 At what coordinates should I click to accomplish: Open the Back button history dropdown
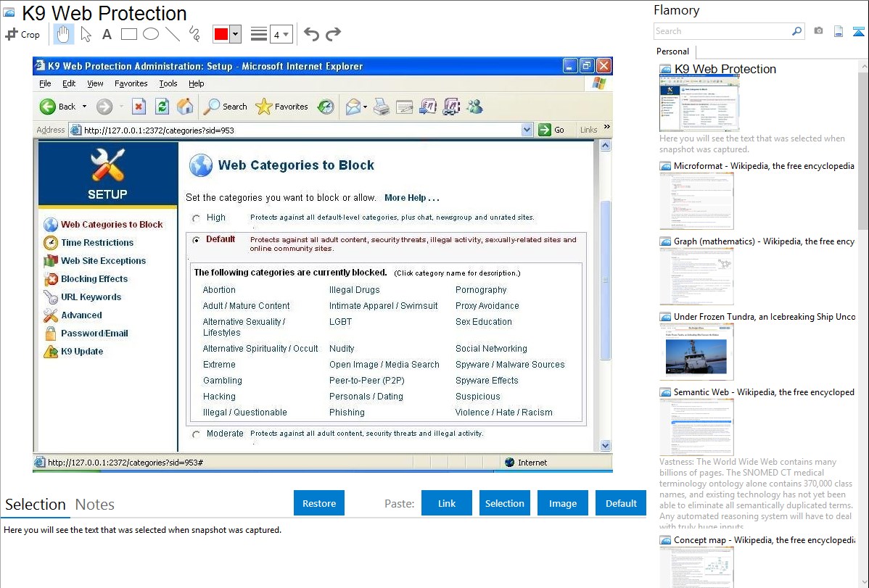click(84, 107)
